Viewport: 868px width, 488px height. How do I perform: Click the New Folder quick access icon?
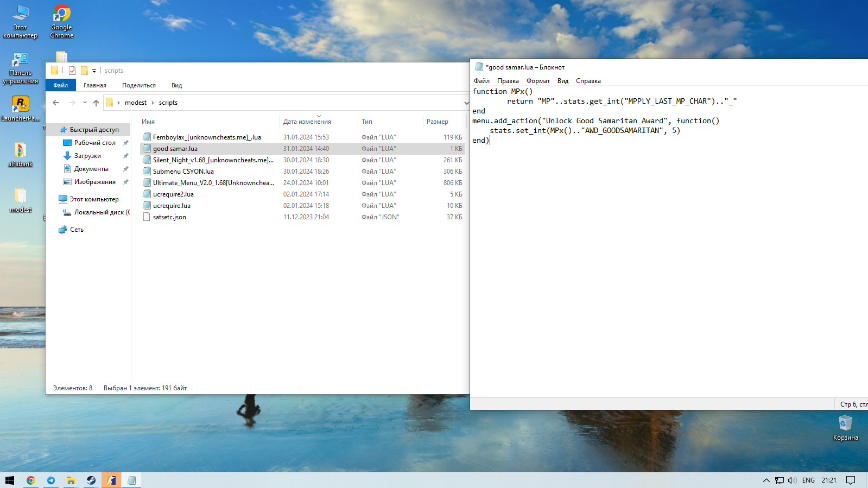click(84, 71)
